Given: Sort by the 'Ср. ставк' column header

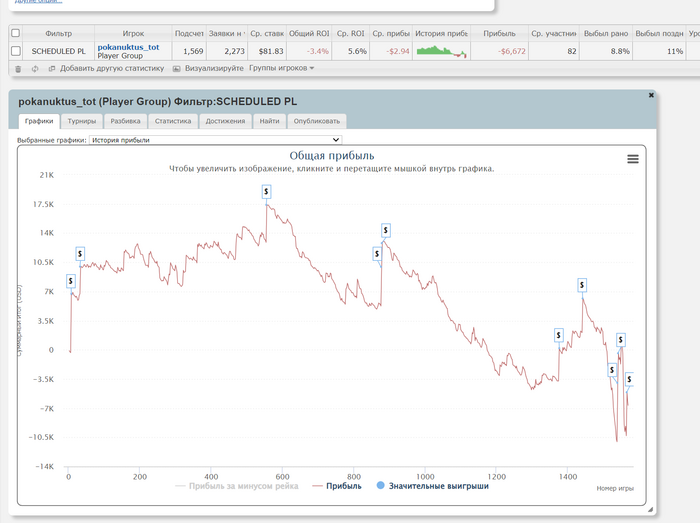Looking at the screenshot, I should [x=267, y=33].
